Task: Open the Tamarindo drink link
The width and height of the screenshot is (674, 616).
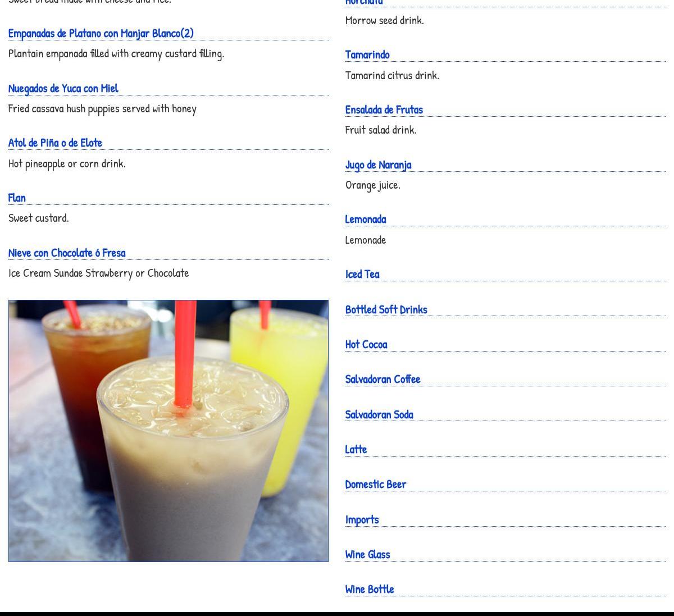Action: (x=367, y=54)
